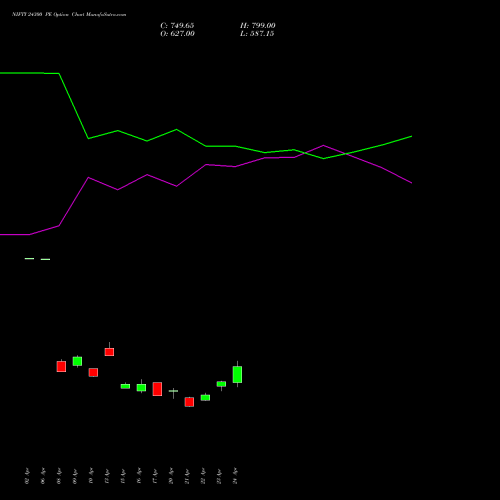The image size is (500, 500).
Task: Select the red candlestick for 10 Apr
Action: [x=93, y=372]
